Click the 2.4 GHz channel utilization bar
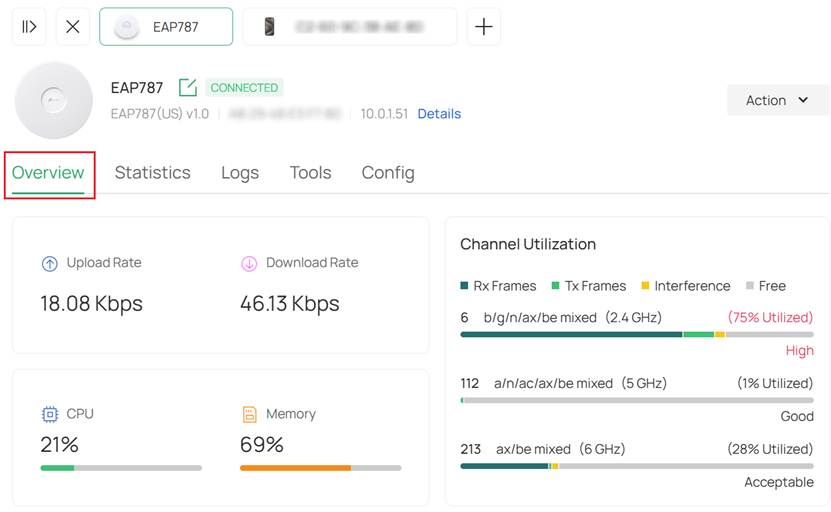The height and width of the screenshot is (512, 831). point(637,334)
